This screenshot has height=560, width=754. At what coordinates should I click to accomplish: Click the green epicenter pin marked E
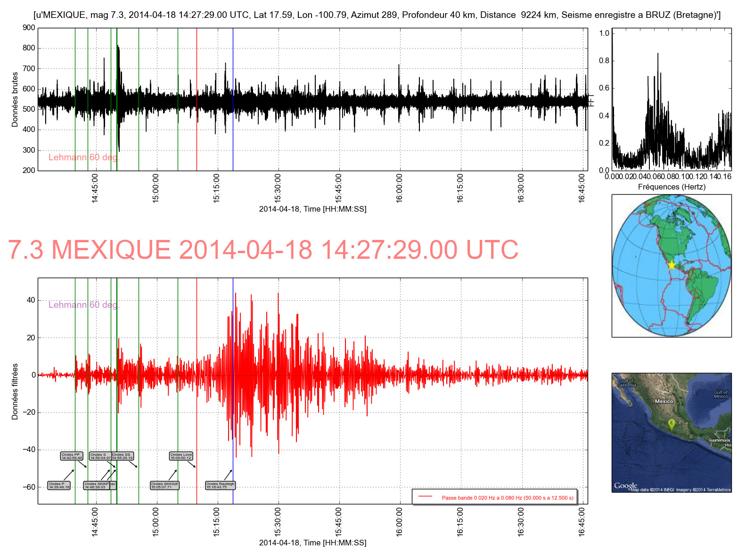click(x=672, y=423)
